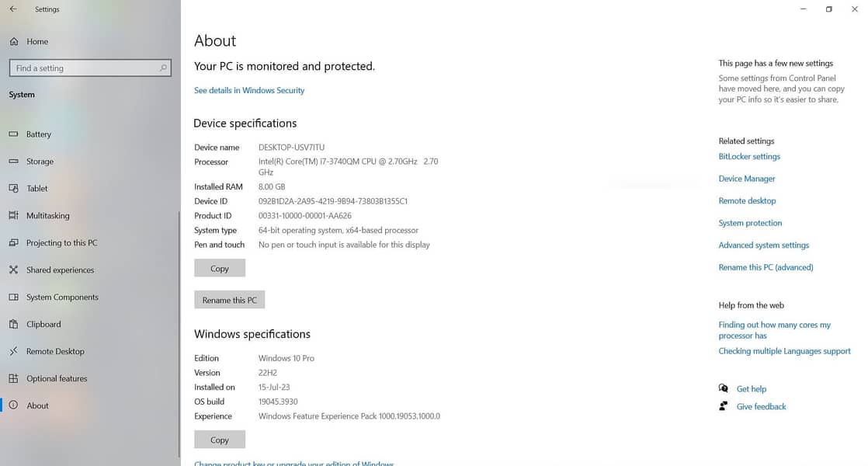Screen dimensions: 868x466
Task: Click the Device specifications heading
Action: (x=245, y=123)
